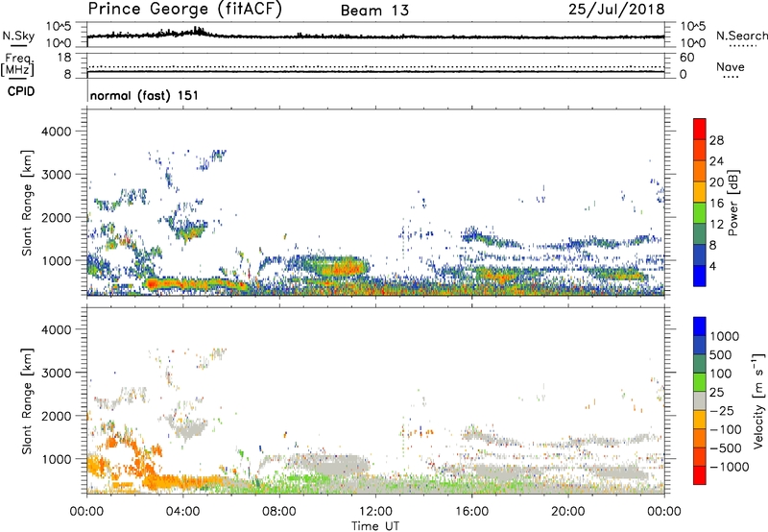Click the '04:00' time tick label
The height and width of the screenshot is (532, 768).
coord(182,512)
